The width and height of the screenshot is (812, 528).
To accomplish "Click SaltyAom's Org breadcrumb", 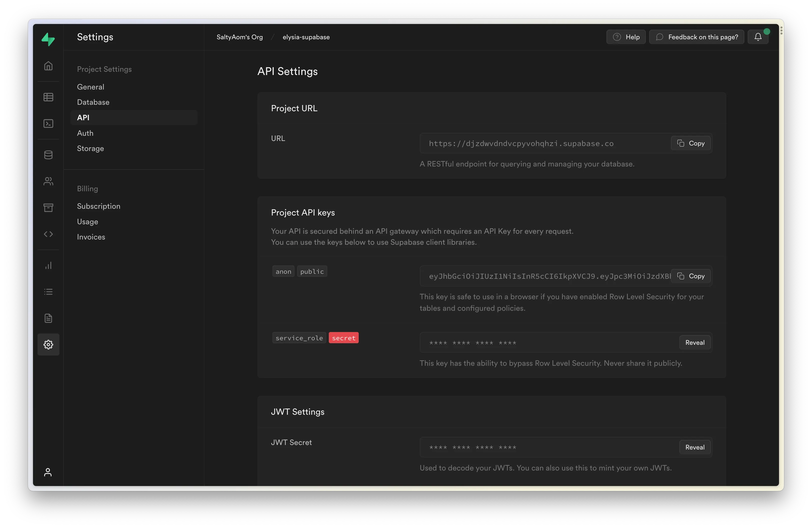I will 239,37.
